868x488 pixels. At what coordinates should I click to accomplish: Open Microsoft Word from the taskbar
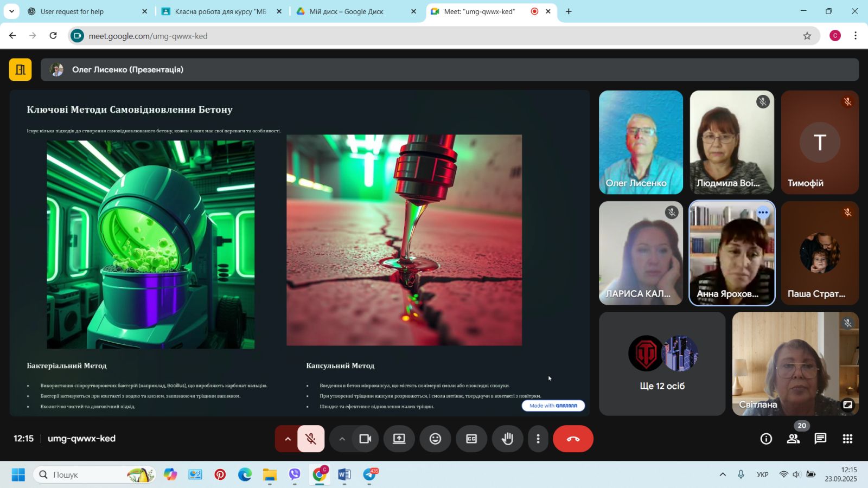344,474
